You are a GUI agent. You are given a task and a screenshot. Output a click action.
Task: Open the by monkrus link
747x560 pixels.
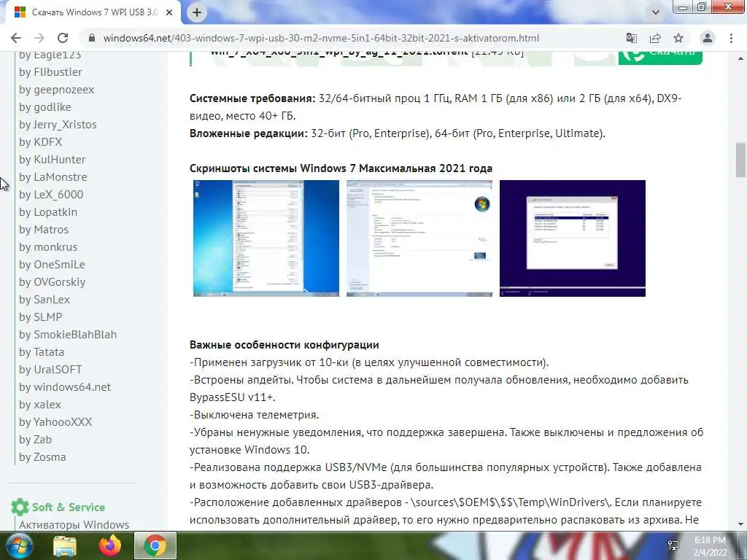pos(48,247)
